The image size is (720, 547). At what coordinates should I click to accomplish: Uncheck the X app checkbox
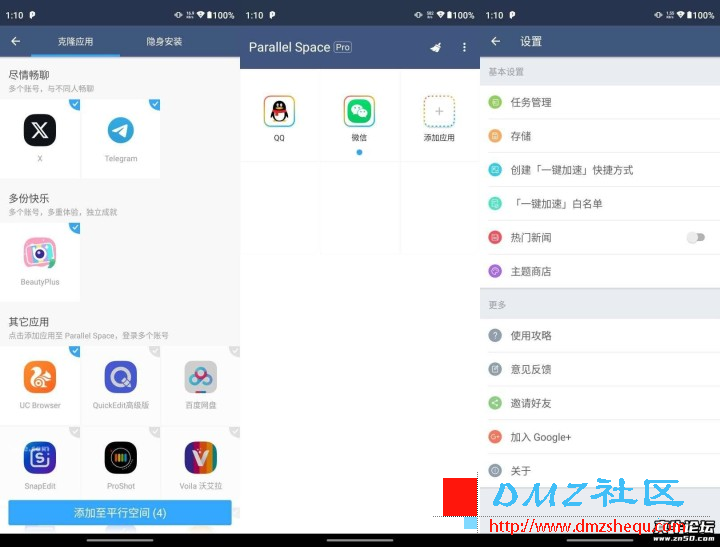click(x=74, y=104)
